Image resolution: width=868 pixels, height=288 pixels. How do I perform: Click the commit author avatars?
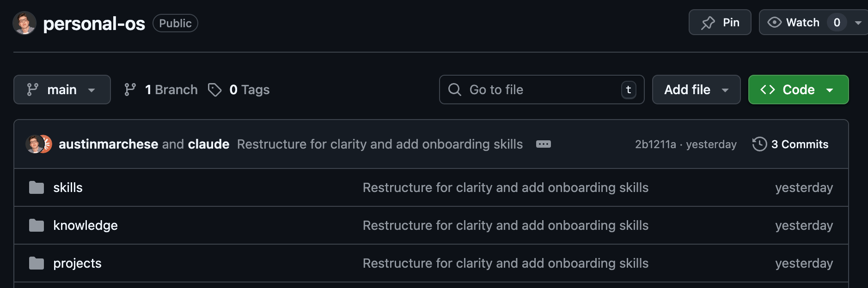pyautogui.click(x=39, y=144)
